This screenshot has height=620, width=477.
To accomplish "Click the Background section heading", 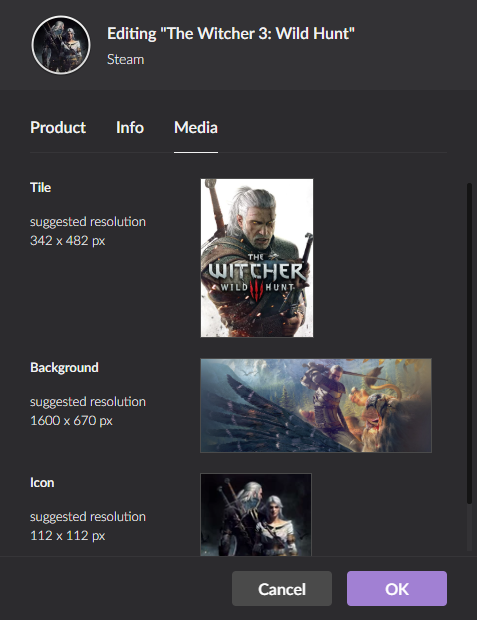I will [x=64, y=368].
